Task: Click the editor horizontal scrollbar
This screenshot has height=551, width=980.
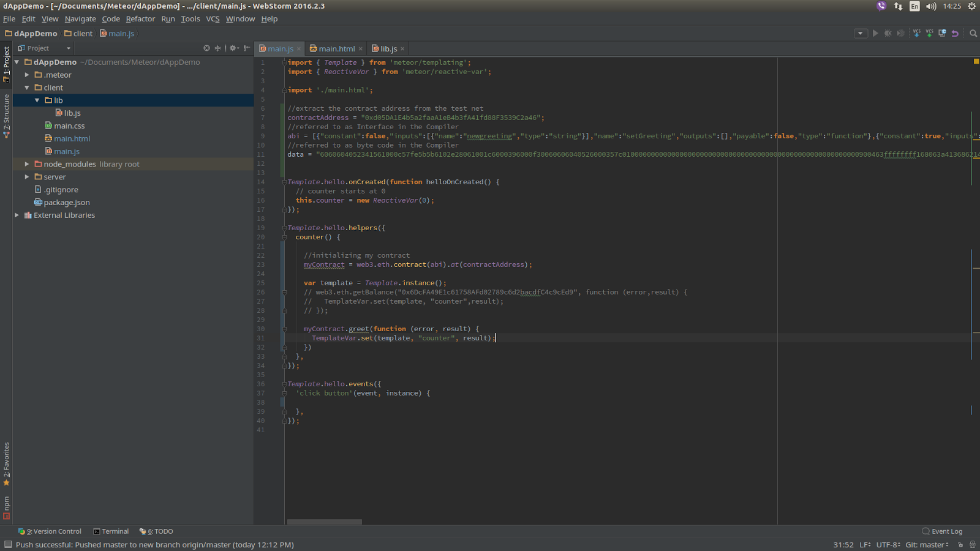Action: click(325, 522)
